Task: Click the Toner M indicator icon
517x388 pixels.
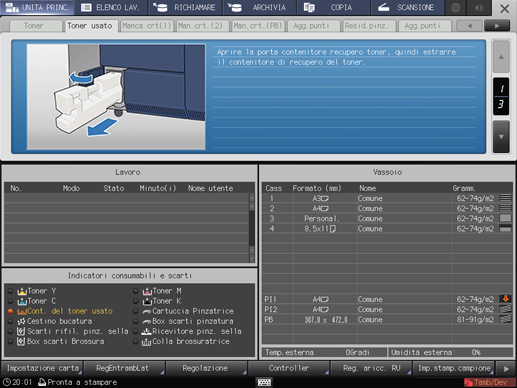Action: 147,291
